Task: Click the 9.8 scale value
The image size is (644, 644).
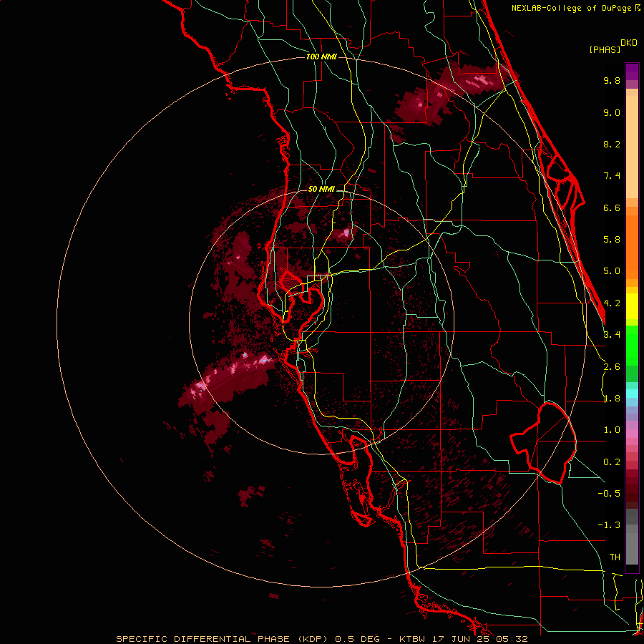Action: 612,80
